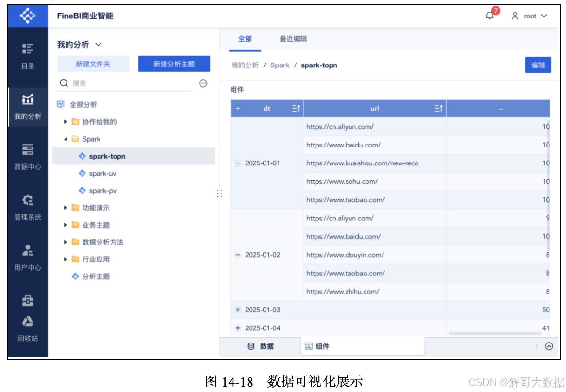Click the 分析主题 item icon
566x392 pixels.
pyautogui.click(x=75, y=276)
